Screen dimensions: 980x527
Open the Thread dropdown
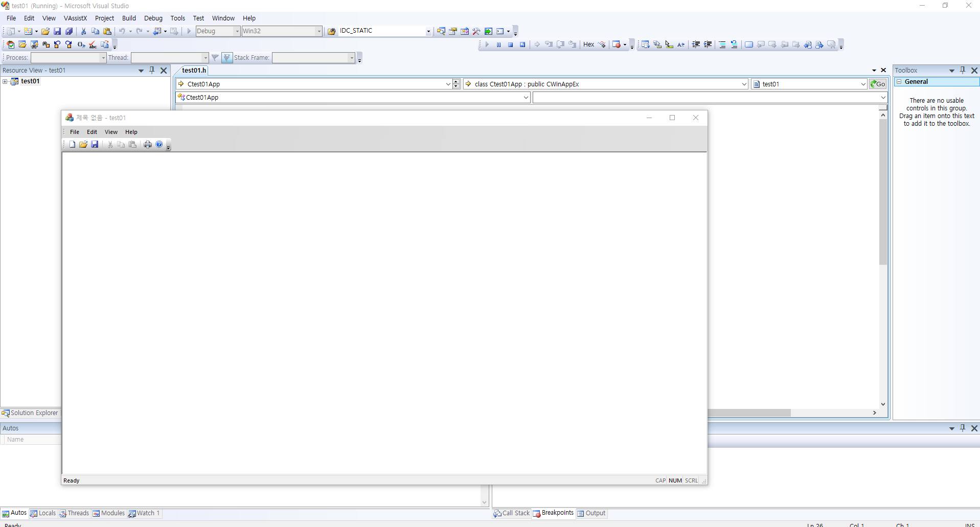206,58
